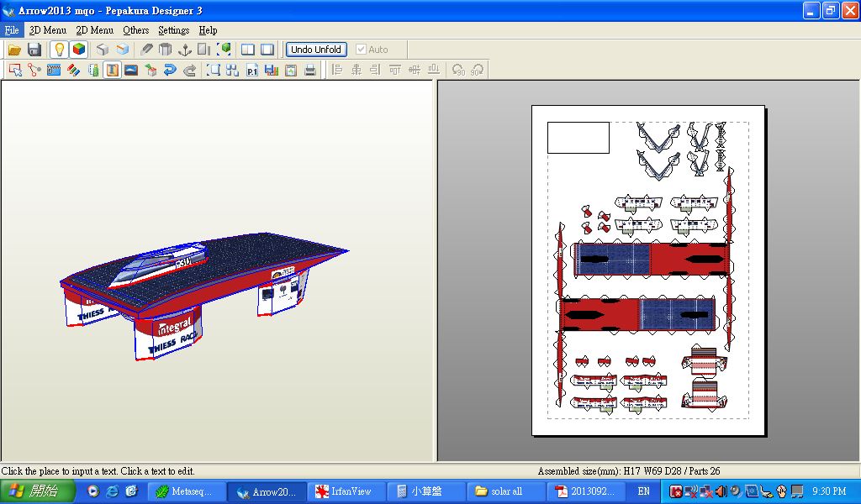Switch to IrfanView in the taskbar
Screen dimensions: 861x504
click(x=344, y=491)
